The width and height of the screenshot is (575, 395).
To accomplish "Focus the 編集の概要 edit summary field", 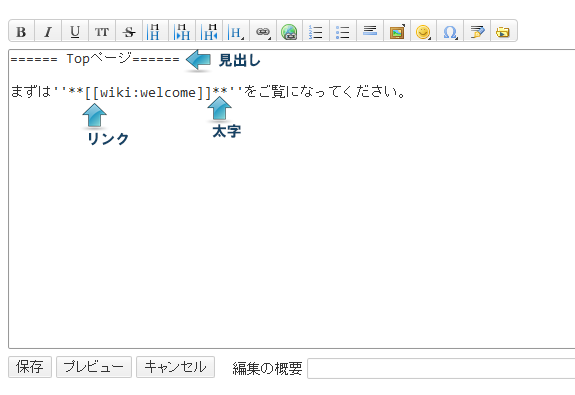I will [441, 368].
